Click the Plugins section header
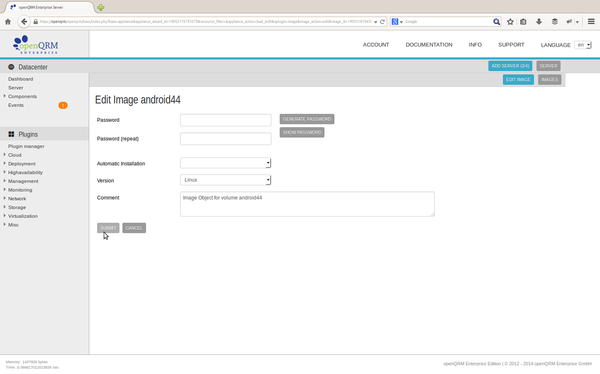The height and width of the screenshot is (374, 600). pyautogui.click(x=44, y=134)
